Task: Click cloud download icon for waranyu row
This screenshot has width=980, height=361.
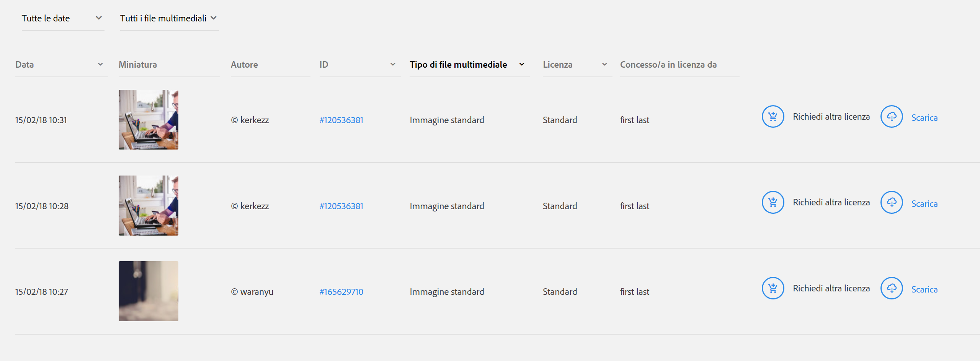Action: [892, 288]
